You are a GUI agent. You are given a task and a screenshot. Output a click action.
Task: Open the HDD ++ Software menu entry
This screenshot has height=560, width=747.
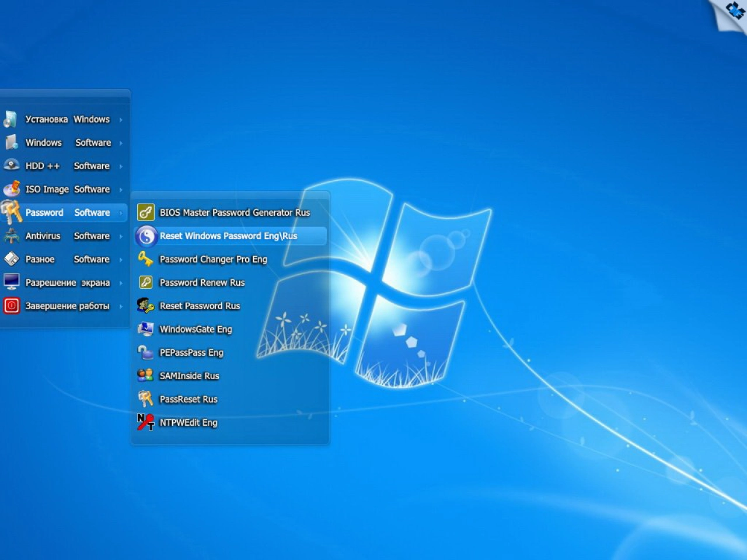pos(64,166)
